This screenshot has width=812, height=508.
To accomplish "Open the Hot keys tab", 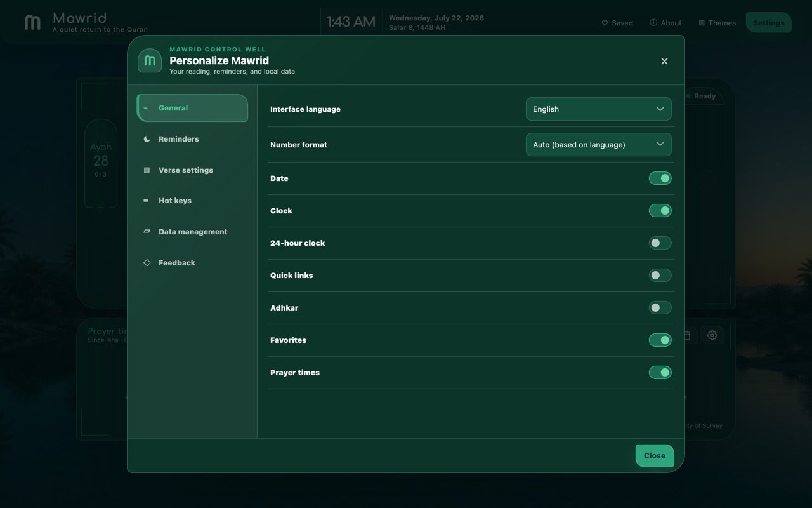I will tap(192, 201).
